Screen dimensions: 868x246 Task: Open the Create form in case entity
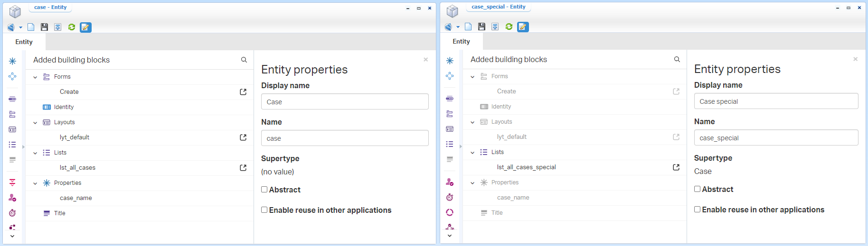point(243,92)
